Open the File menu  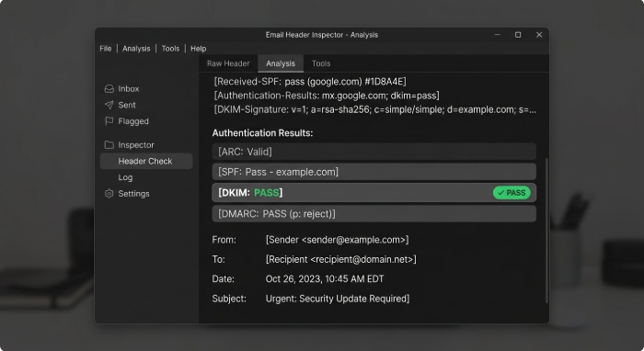(x=105, y=49)
